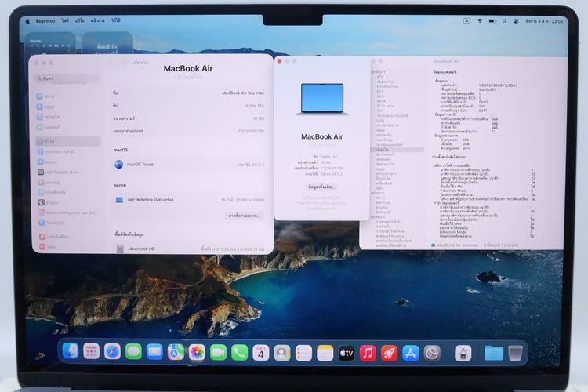
Task: Open the Apple menu
Action: tap(27, 21)
